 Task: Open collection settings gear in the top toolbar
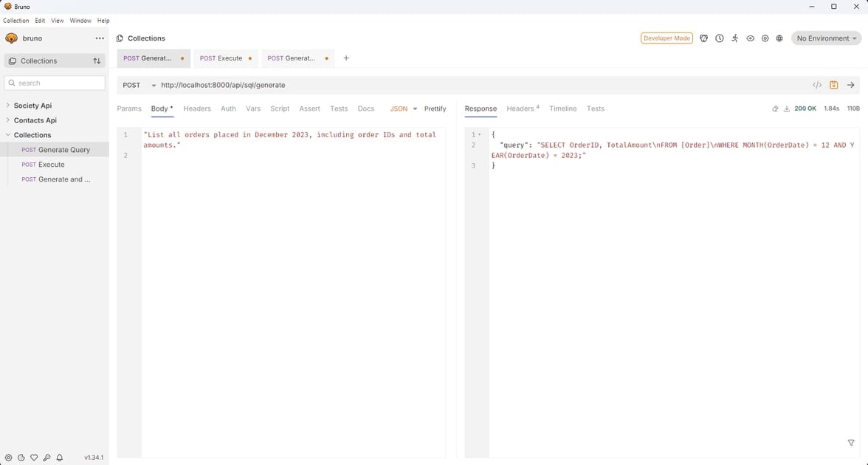[x=765, y=38]
